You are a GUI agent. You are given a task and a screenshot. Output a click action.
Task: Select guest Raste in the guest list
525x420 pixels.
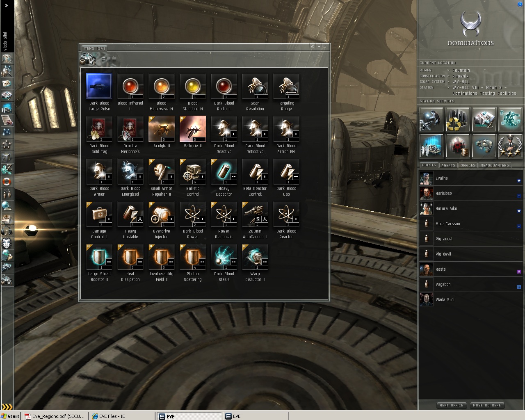click(471, 269)
